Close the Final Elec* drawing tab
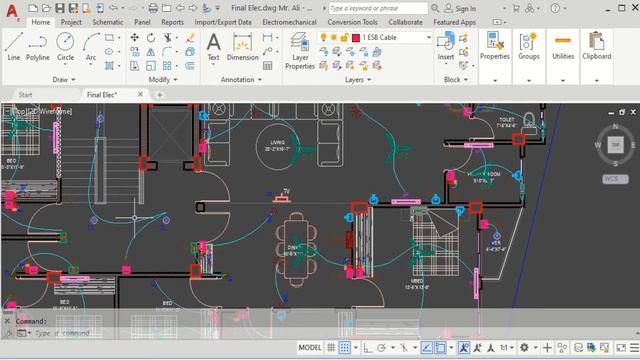Viewport: 640px width, 360px height. (140, 94)
